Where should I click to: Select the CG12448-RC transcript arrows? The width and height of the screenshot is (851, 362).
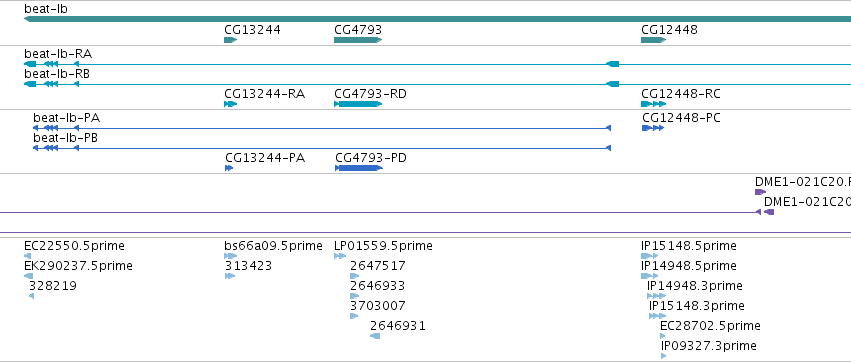pos(653,104)
